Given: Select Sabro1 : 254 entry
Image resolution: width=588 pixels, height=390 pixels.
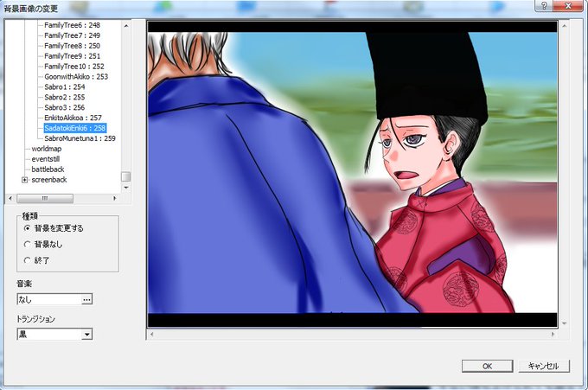Looking at the screenshot, I should [x=65, y=87].
